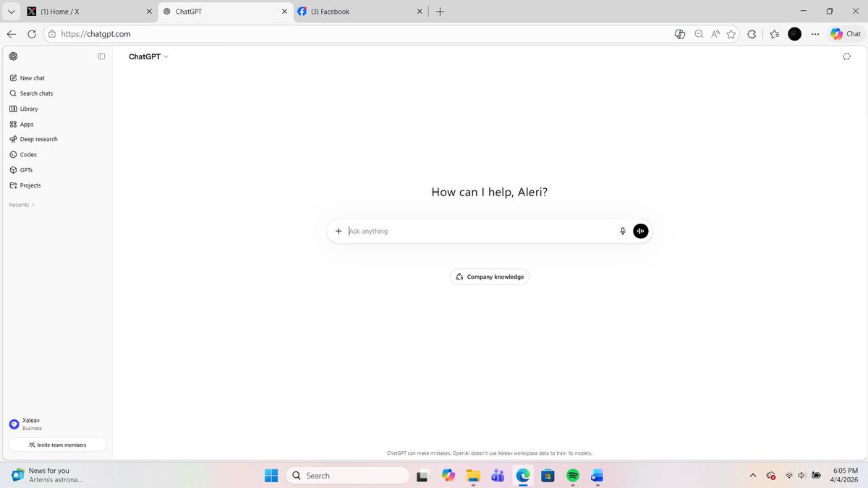Open the browser profile avatar
This screenshot has width=868, height=488.
tap(794, 34)
